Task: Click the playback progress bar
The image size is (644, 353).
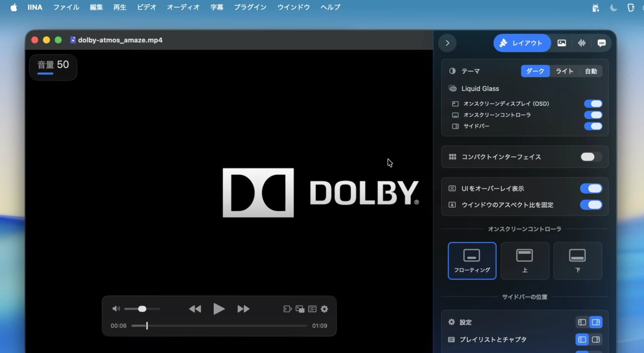Action: (x=219, y=326)
